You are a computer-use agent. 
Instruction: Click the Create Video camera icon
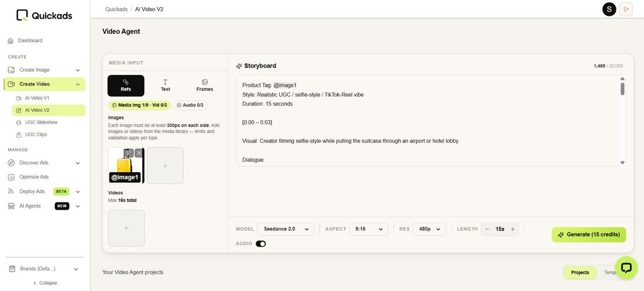(x=12, y=84)
